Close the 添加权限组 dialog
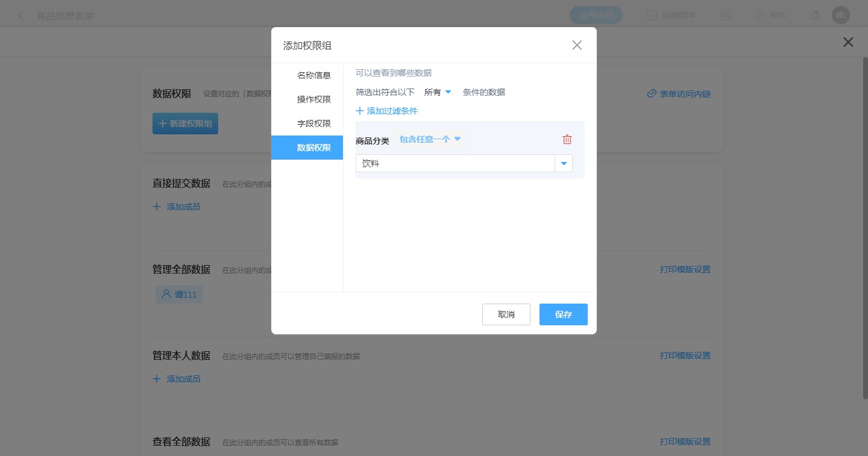Viewport: 868px width, 456px height. coord(577,45)
